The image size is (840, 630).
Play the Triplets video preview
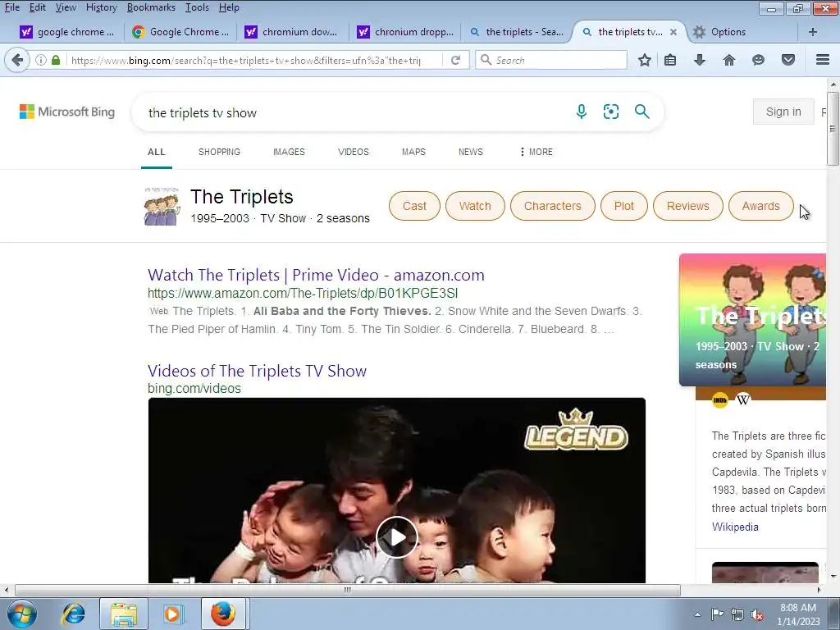[396, 536]
